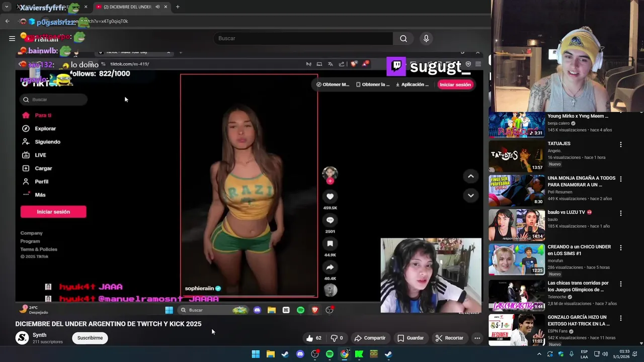The image size is (644, 362).
Task: Switch input language ESP LAA
Action: pyautogui.click(x=584, y=354)
